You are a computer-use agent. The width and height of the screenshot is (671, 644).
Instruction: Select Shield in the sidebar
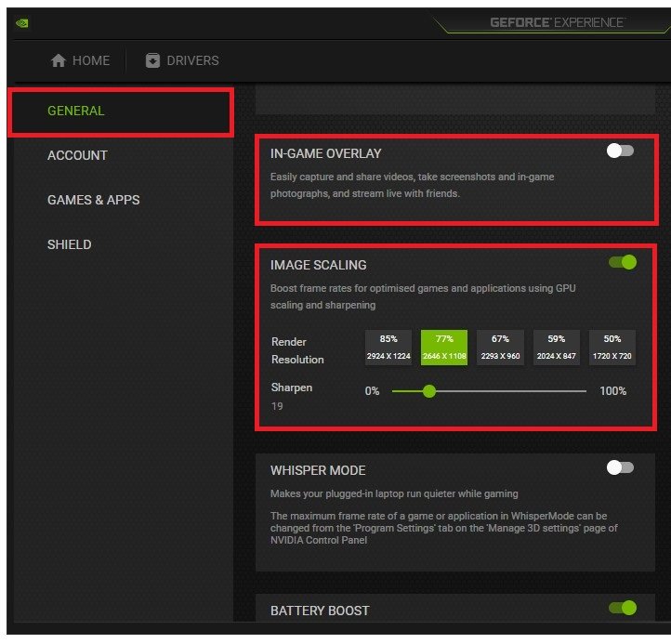[70, 244]
